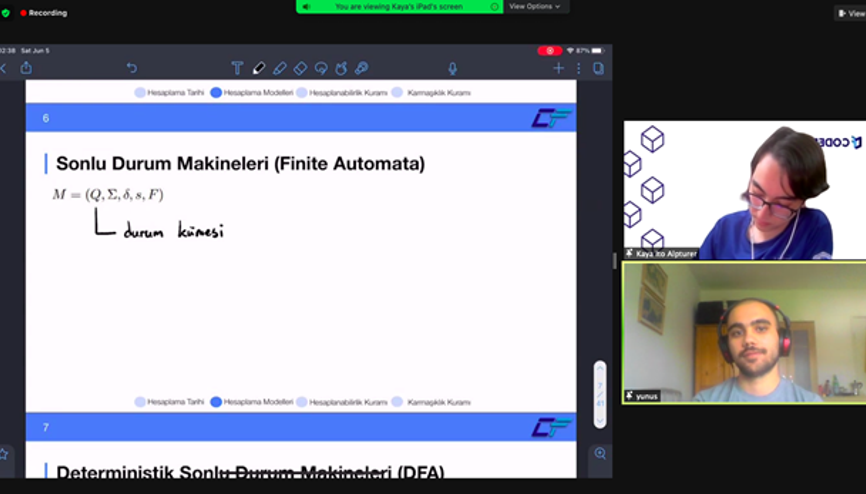Click the info icon in green banner
Screen dimensions: 866x494
[494, 7]
